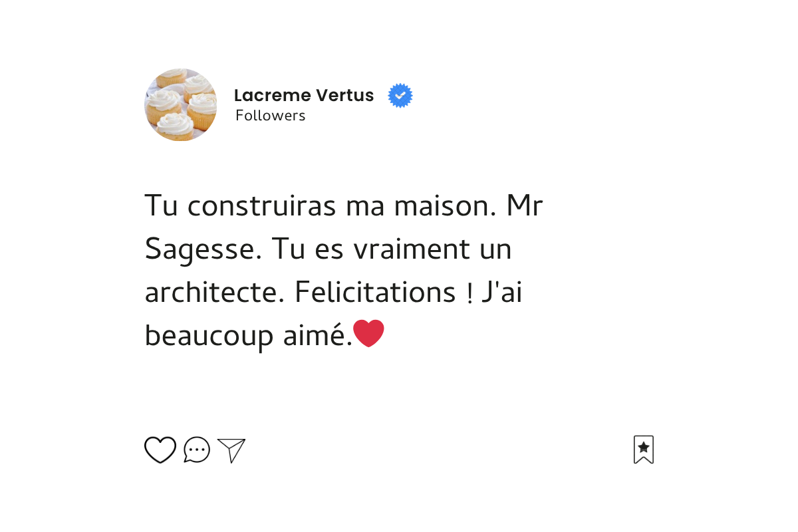
Task: Save the post with the star bookmark icon
Action: [x=644, y=450]
